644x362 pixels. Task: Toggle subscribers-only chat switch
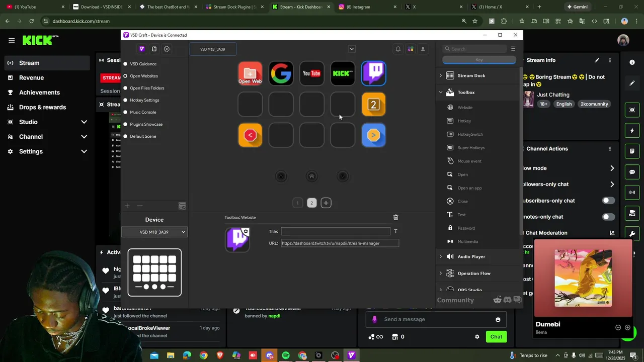pyautogui.click(x=608, y=201)
